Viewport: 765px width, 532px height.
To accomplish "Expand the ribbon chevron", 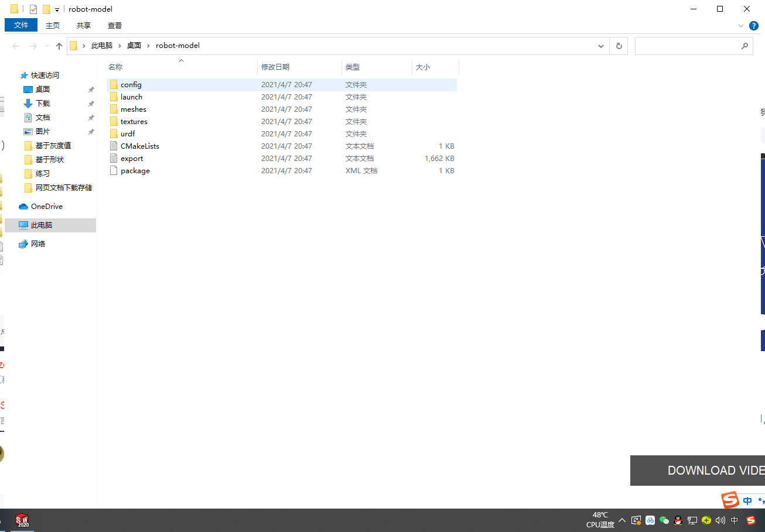I will [x=741, y=26].
